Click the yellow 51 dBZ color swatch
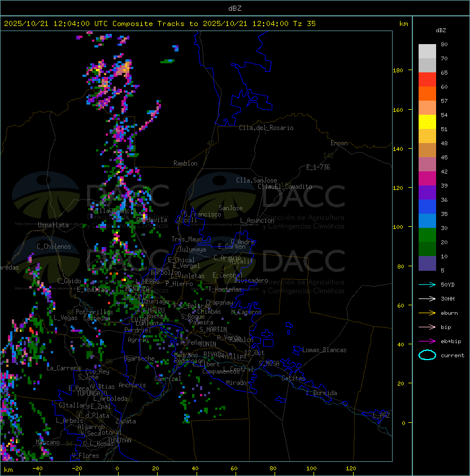This screenshot has height=476, width=470. pyautogui.click(x=427, y=122)
